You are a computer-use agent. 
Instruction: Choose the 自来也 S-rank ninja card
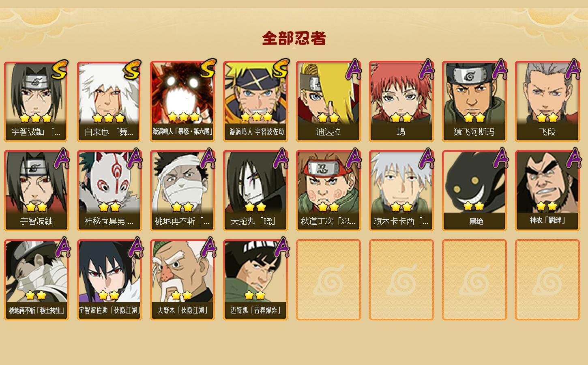[109, 101]
